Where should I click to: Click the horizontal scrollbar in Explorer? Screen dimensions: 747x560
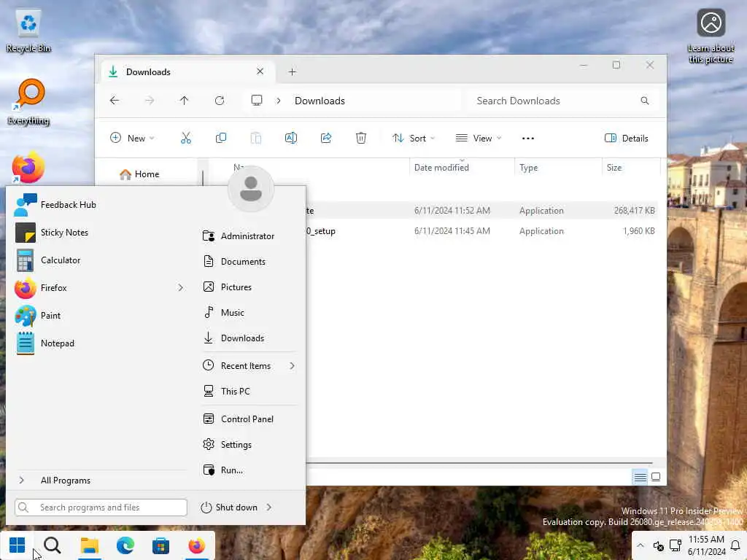(479, 462)
